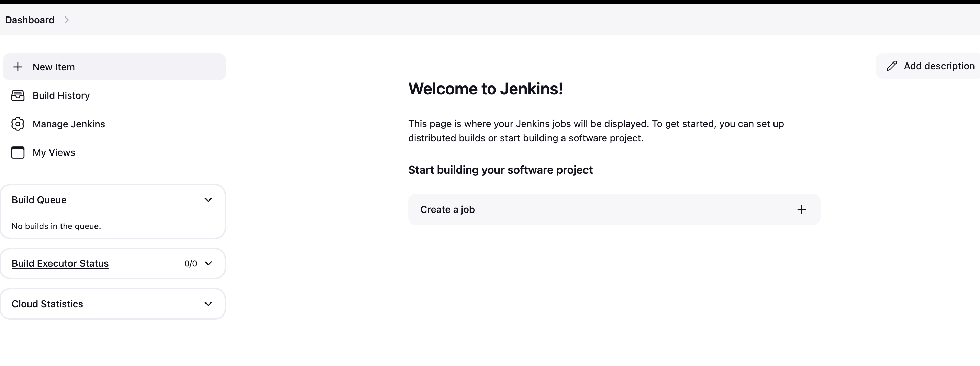Click the plus icon beside New Item
Viewport: 980px width, 366px height.
pos(18,67)
